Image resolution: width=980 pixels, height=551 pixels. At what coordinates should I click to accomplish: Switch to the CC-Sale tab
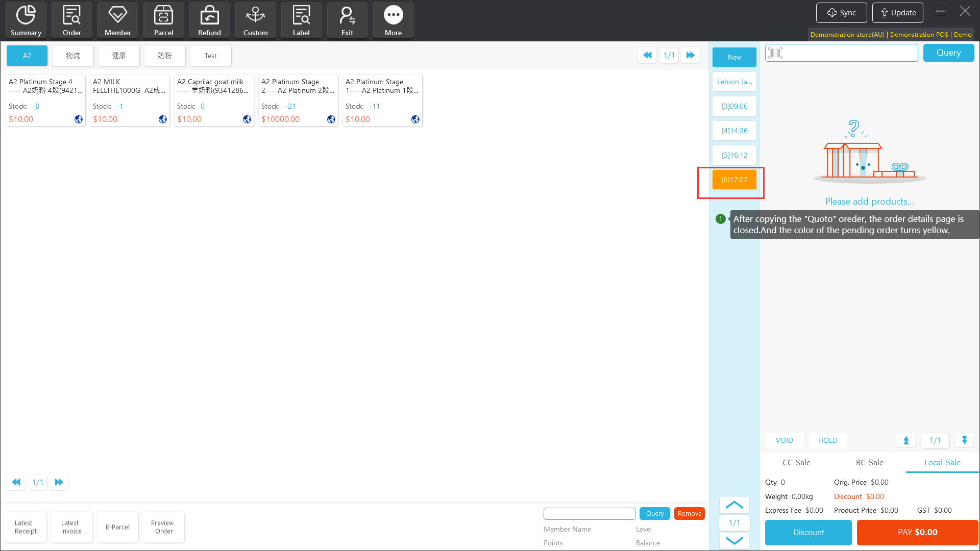coord(796,462)
